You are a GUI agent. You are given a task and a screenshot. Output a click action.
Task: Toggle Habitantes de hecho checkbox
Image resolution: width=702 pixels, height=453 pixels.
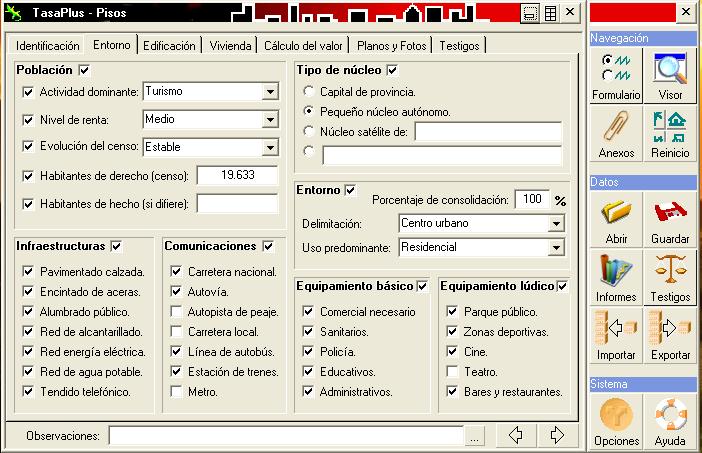coord(28,204)
